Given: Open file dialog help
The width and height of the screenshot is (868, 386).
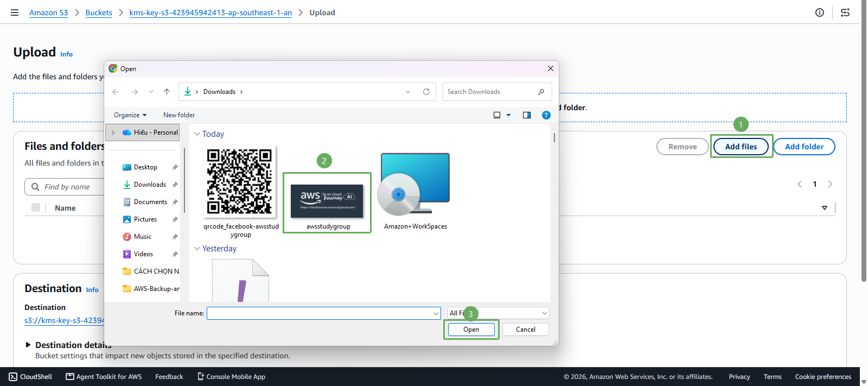Looking at the screenshot, I should pyautogui.click(x=546, y=115).
